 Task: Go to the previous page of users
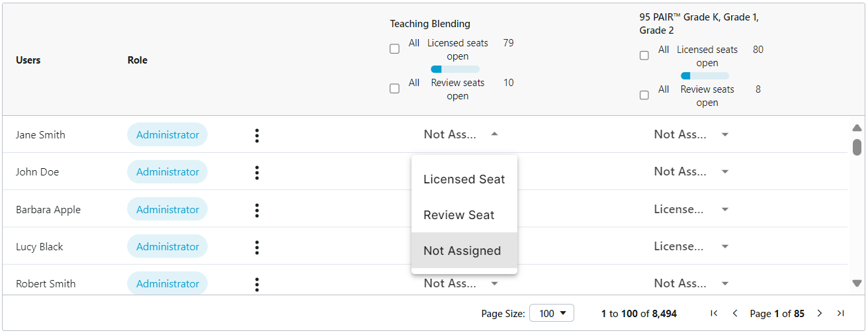734,313
